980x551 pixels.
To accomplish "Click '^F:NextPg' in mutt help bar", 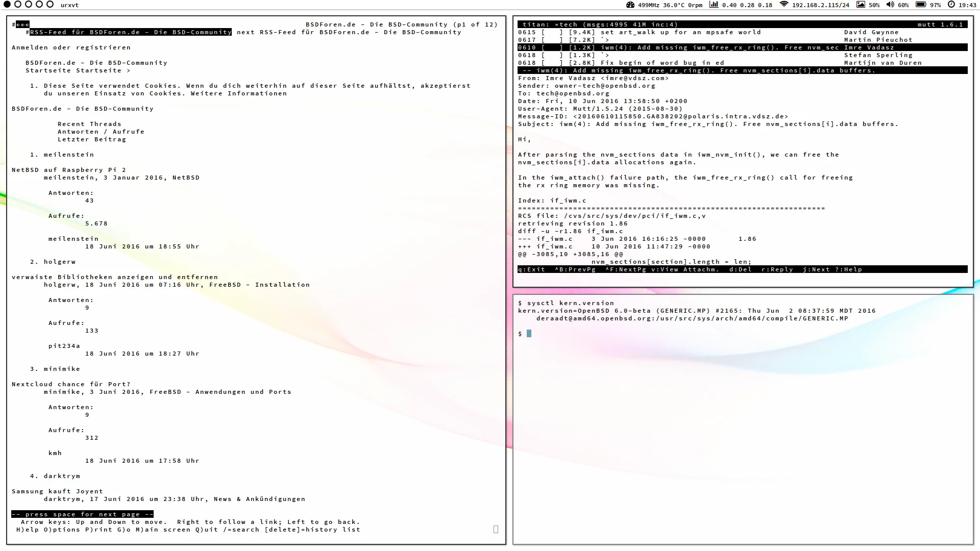I will coord(626,269).
